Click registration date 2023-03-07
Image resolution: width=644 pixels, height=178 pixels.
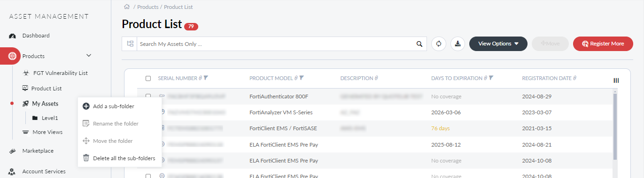[x=536, y=112]
